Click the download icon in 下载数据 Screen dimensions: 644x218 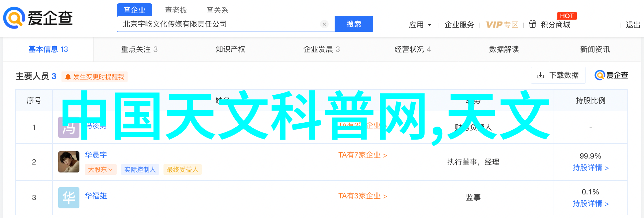tap(540, 75)
